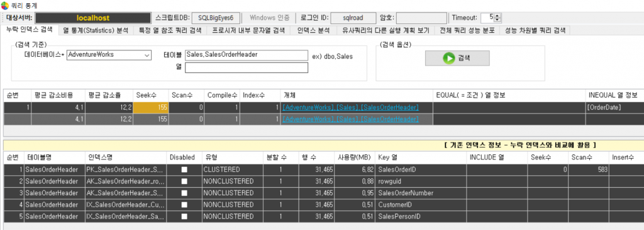
Task: Sort by 유형 column header
Action: pyautogui.click(x=232, y=157)
